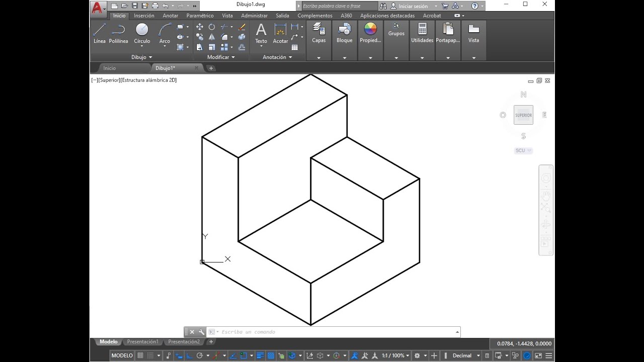The height and width of the screenshot is (362, 644).
Task: Activate the Trim tool in Modificar
Action: point(224,27)
